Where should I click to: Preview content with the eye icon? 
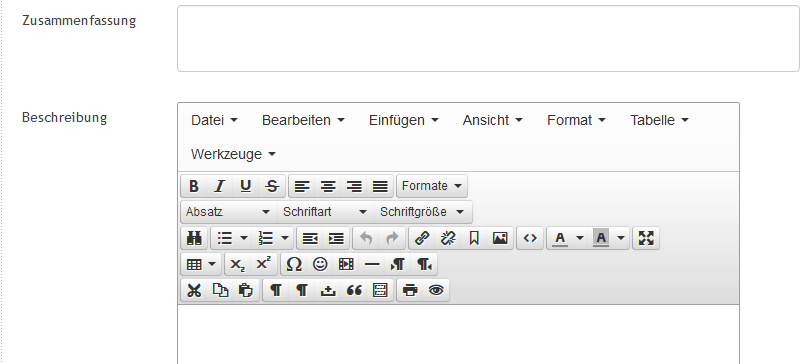coord(436,290)
